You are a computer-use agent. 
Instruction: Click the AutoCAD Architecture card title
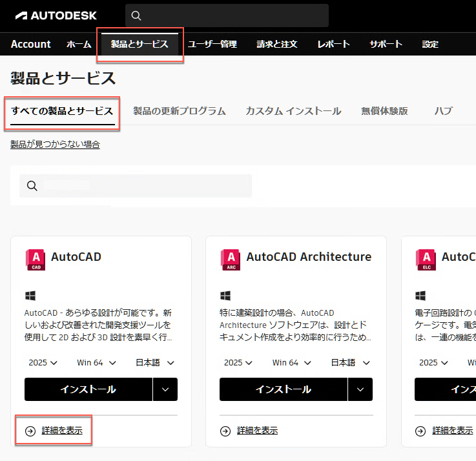coord(309,257)
